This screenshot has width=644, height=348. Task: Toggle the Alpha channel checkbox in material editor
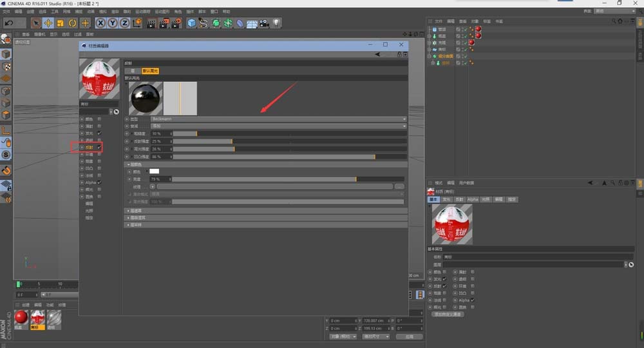coord(99,182)
